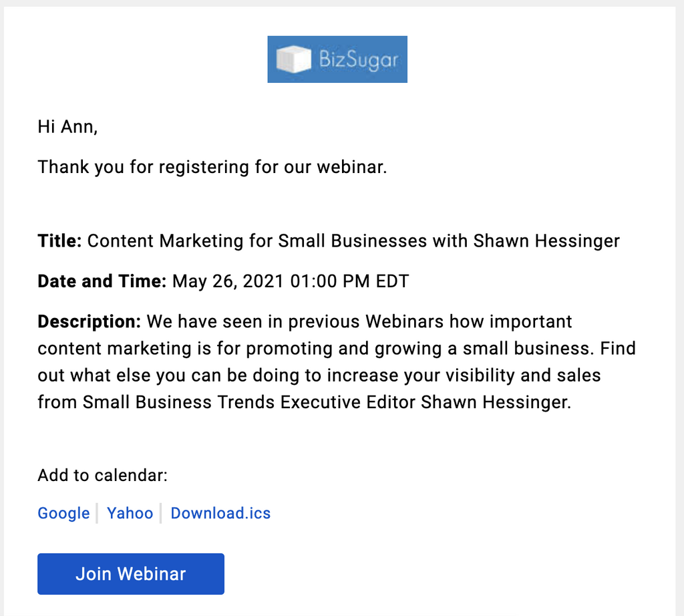
Task: Click the "BizSugar" wordmark in the logo
Action: point(358,60)
